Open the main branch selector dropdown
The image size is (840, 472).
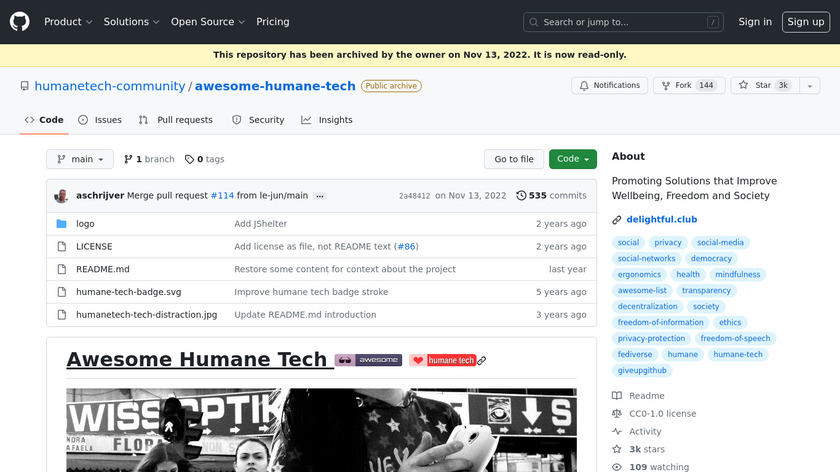click(80, 159)
